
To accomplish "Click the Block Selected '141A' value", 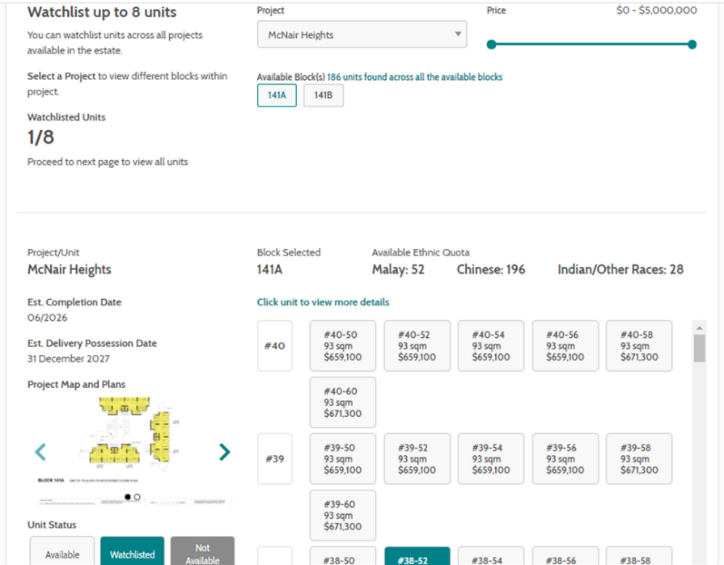I will 270,270.
